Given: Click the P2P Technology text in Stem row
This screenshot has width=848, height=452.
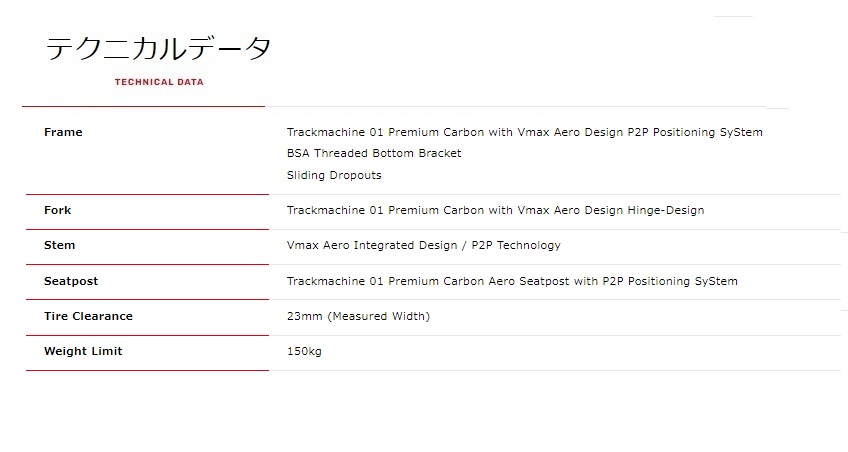Looking at the screenshot, I should (x=516, y=245).
